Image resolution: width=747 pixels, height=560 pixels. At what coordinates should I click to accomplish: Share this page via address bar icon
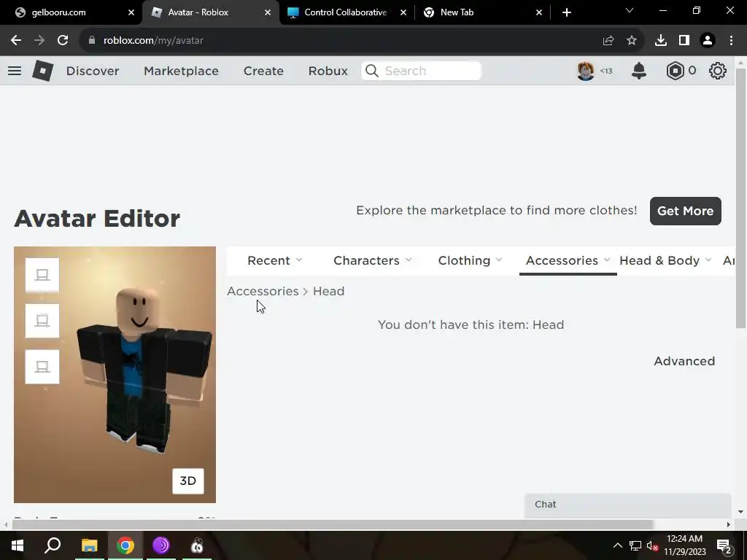coord(608,41)
